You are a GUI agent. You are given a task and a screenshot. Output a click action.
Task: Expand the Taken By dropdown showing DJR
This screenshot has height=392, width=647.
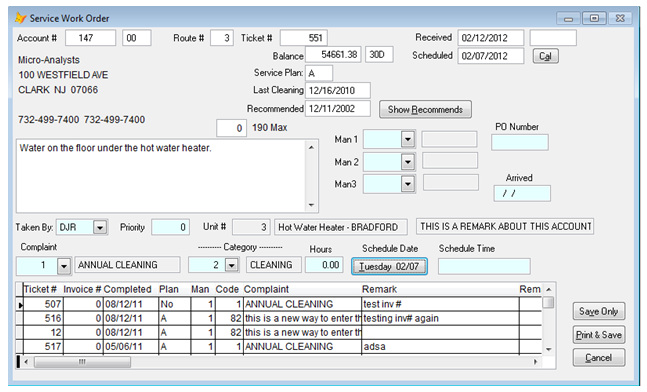[x=100, y=227]
